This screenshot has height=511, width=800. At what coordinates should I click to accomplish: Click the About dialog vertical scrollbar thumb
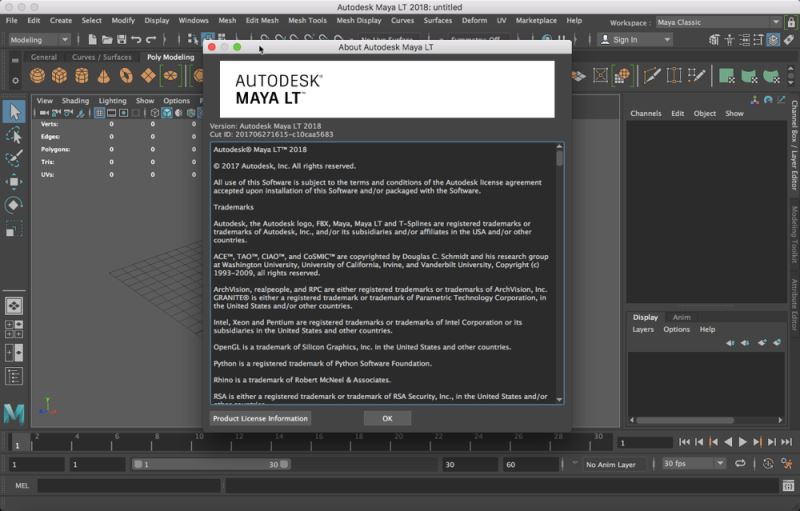560,158
